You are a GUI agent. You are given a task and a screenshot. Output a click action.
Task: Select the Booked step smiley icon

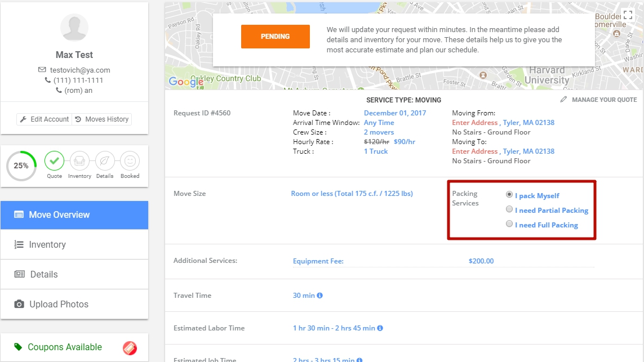pyautogui.click(x=130, y=161)
